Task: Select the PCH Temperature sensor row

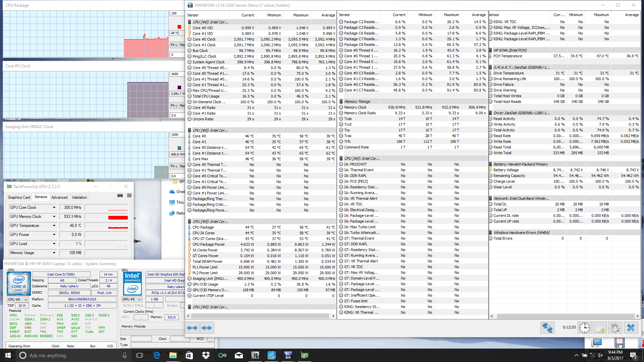Action: click(565, 56)
